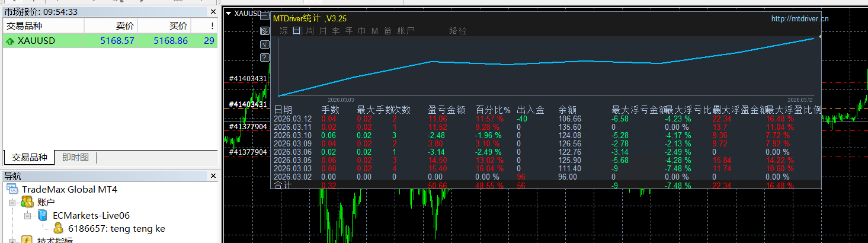Screen dimensions: 868x243
Task: Click bid price 5168.57
Action: (116, 41)
